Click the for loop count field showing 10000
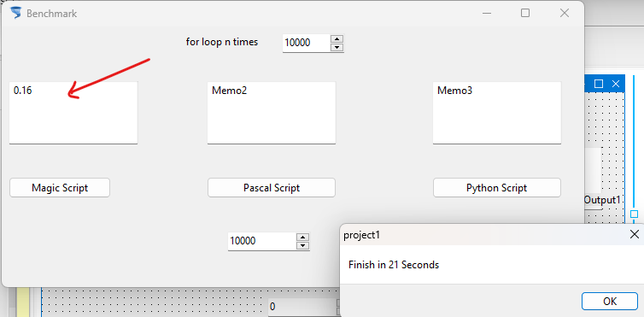This screenshot has height=317, width=644. pos(307,43)
